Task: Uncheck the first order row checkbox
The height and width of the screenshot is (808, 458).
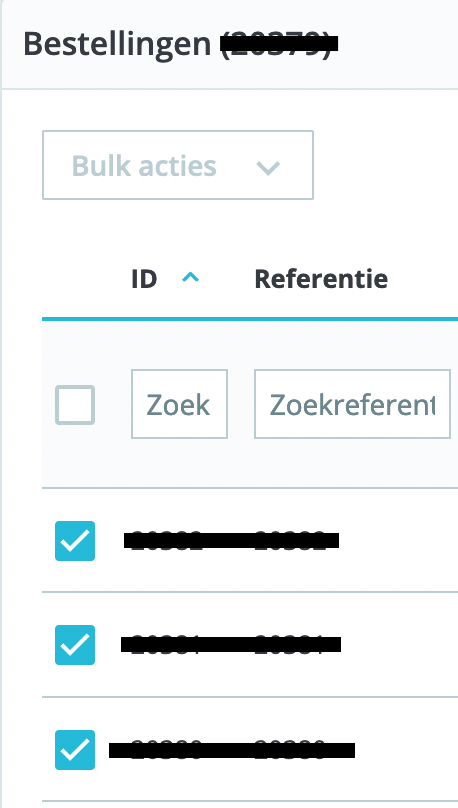Action: (75, 541)
